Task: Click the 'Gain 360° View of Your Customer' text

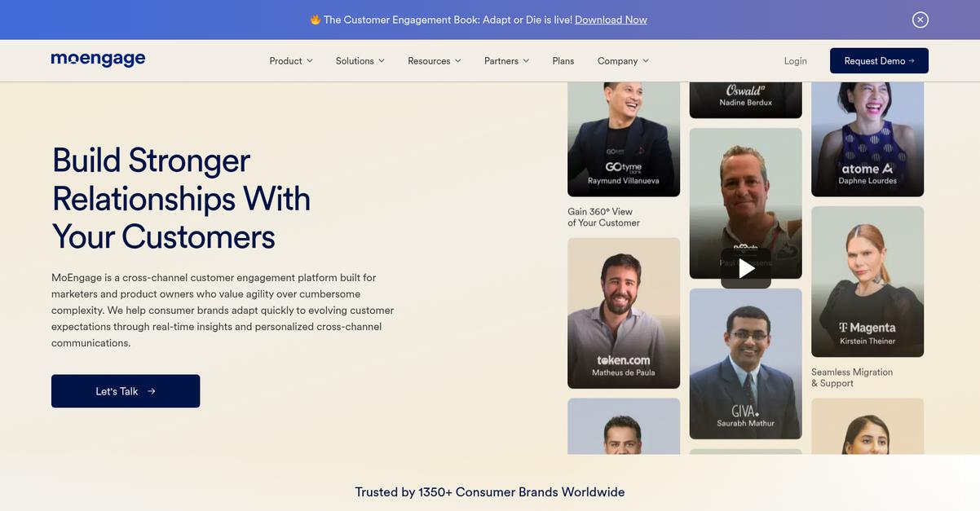Action: (603, 217)
